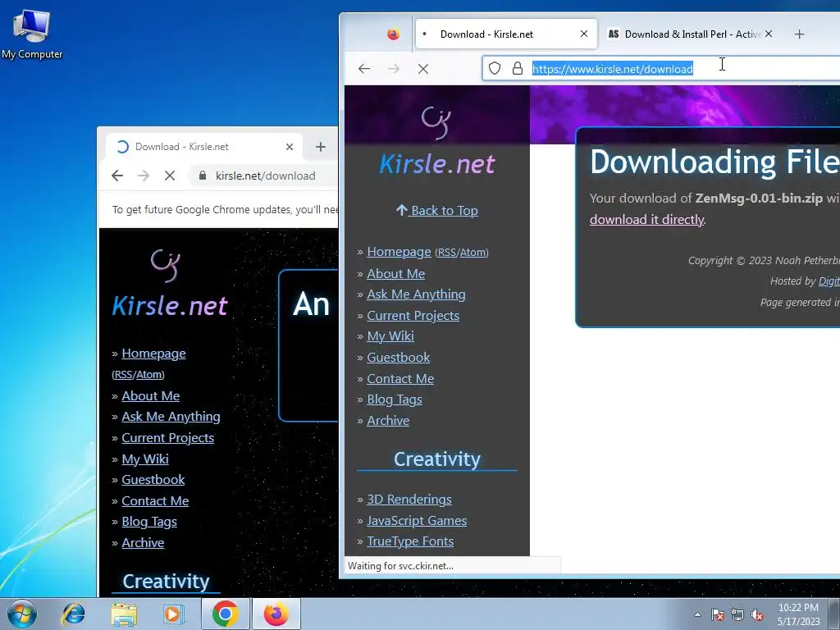The image size is (840, 630).
Task: Open Contact Me link in Chrome window
Action: click(155, 501)
